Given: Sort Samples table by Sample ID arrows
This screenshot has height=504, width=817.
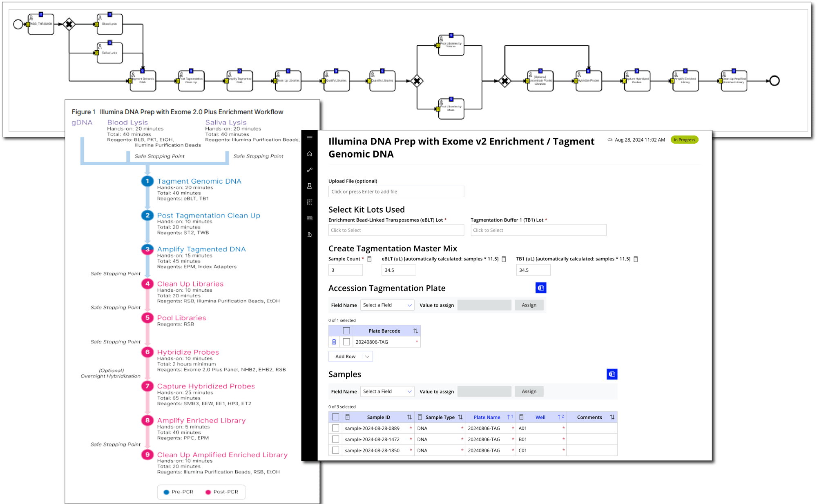Looking at the screenshot, I should coord(409,417).
